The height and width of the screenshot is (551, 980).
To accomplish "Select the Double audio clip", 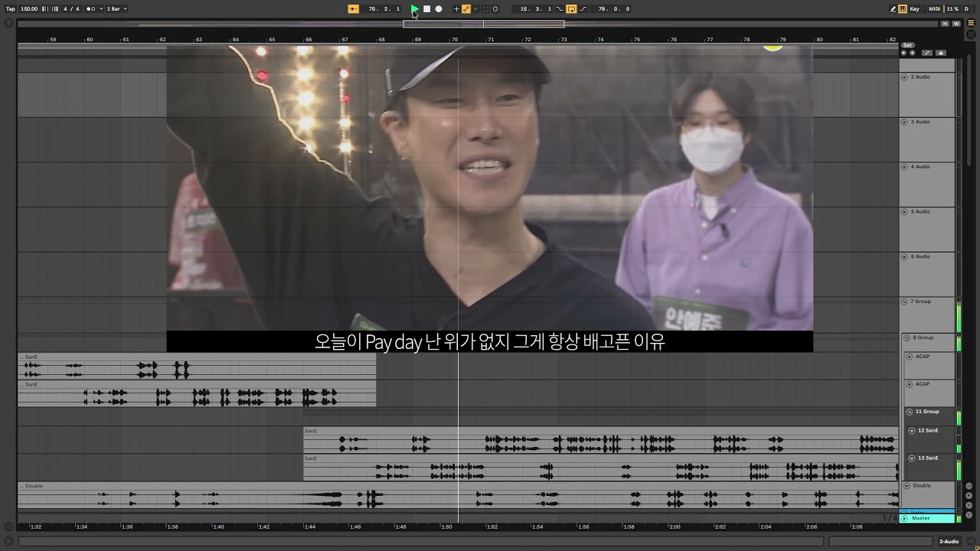I will point(458,496).
